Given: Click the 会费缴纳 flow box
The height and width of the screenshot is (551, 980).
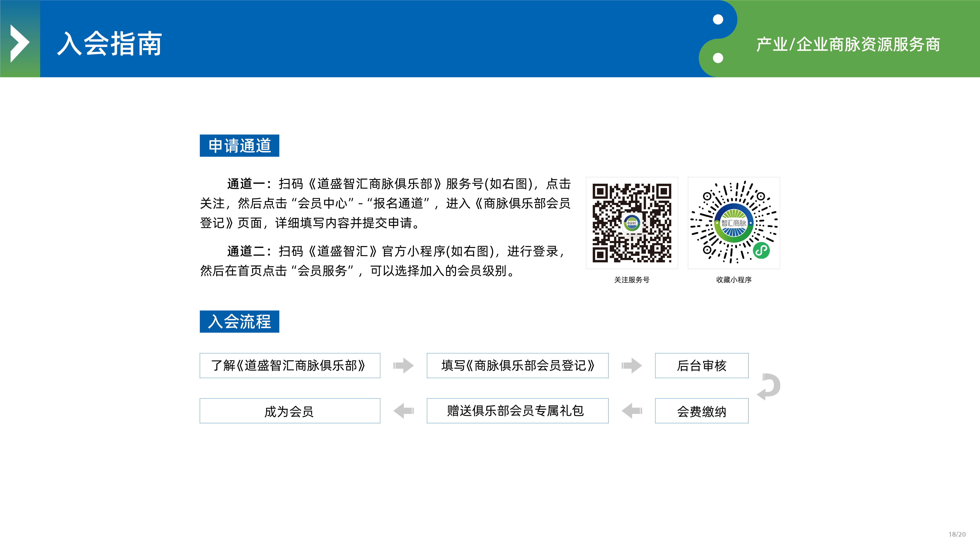Looking at the screenshot, I should point(702,411).
